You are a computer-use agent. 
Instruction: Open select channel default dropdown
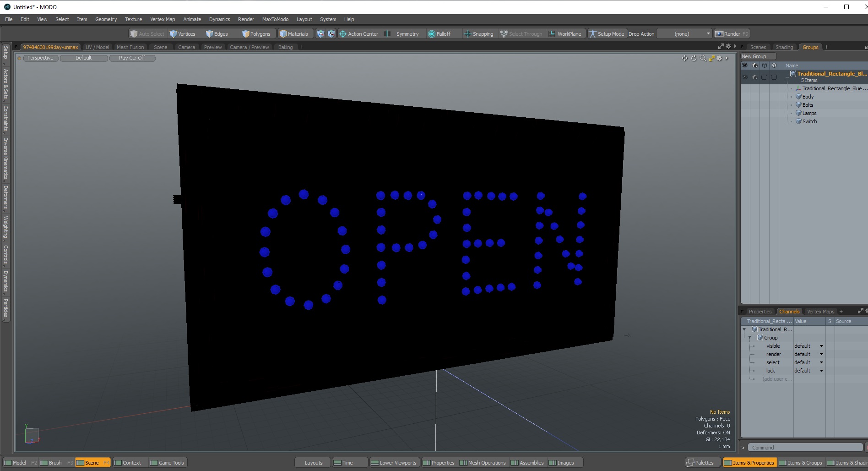click(809, 362)
